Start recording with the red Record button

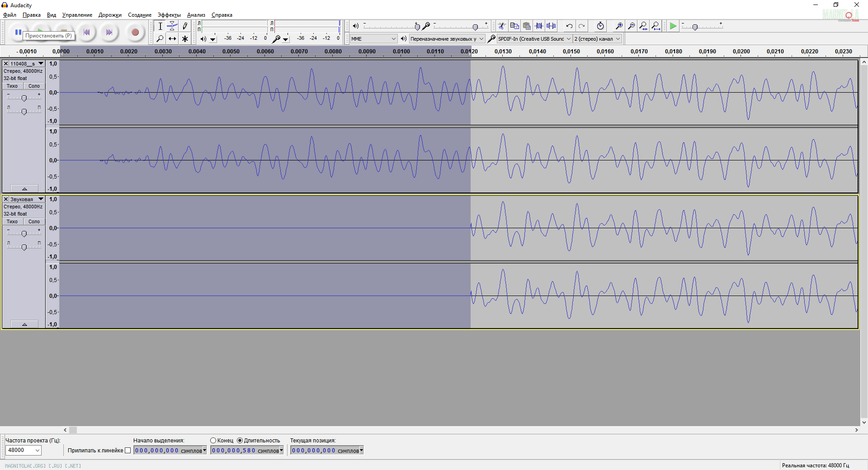click(135, 32)
